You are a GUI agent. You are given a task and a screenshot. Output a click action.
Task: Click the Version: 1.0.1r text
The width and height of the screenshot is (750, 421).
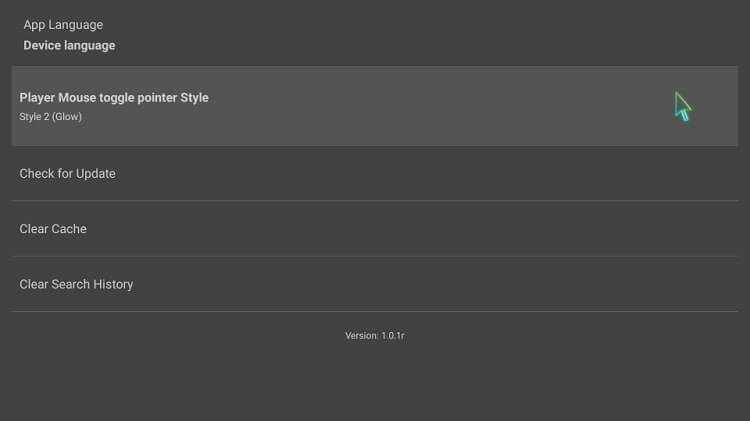[x=375, y=336]
